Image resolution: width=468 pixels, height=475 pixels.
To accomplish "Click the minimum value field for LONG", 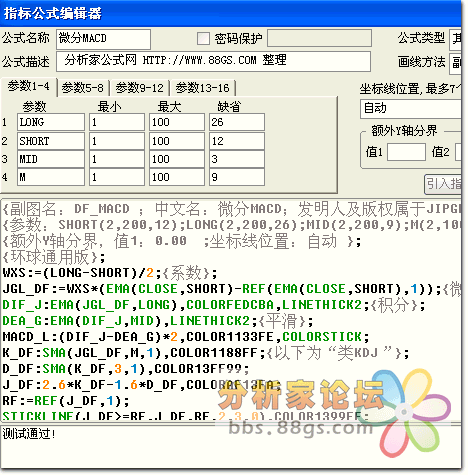I will (117, 122).
